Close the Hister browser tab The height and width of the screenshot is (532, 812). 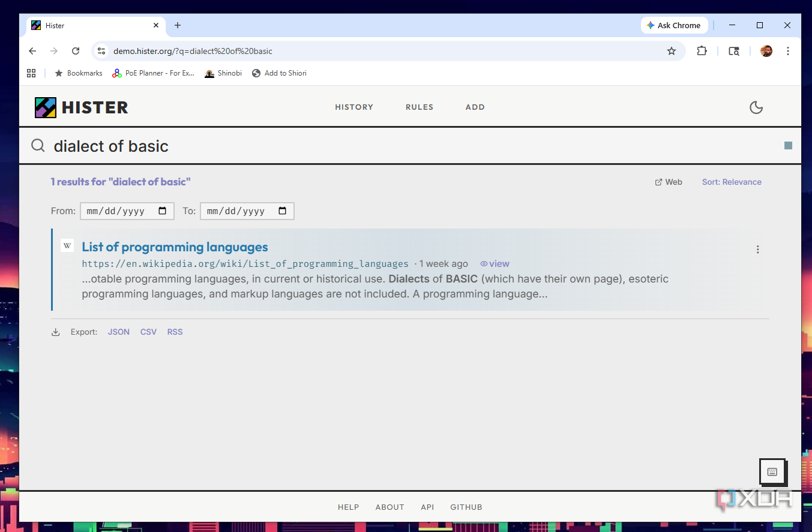(x=156, y=26)
